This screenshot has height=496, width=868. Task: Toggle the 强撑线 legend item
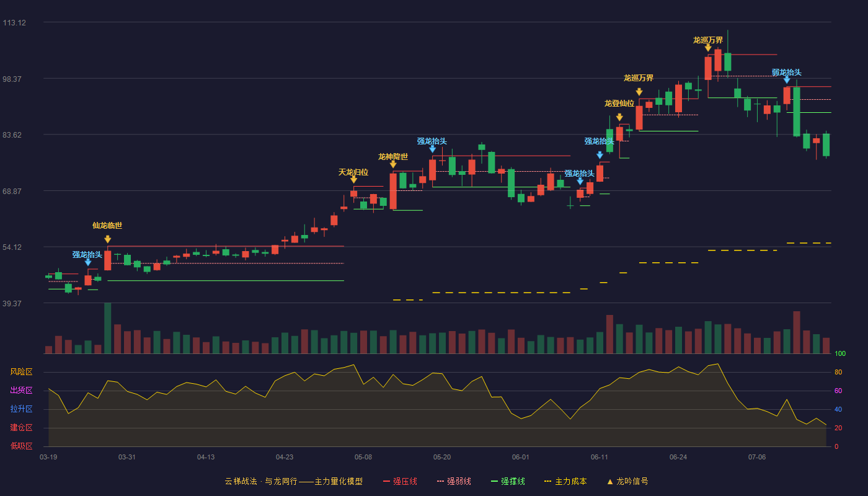(x=508, y=481)
